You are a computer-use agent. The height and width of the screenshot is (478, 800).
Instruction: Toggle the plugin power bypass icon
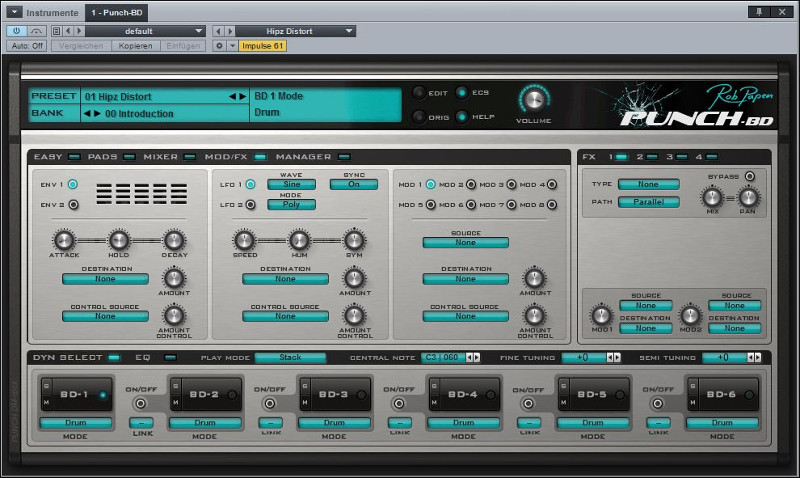pyautogui.click(x=16, y=31)
